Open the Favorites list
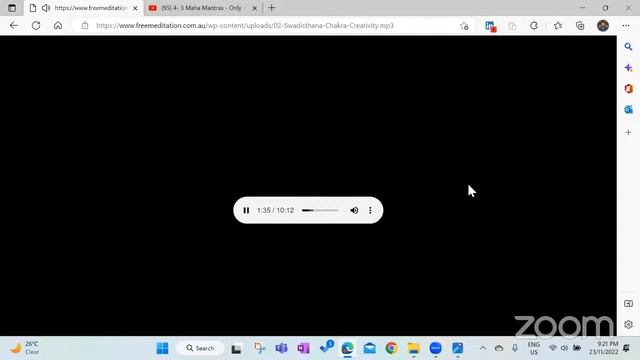640x360 pixels. (x=558, y=26)
